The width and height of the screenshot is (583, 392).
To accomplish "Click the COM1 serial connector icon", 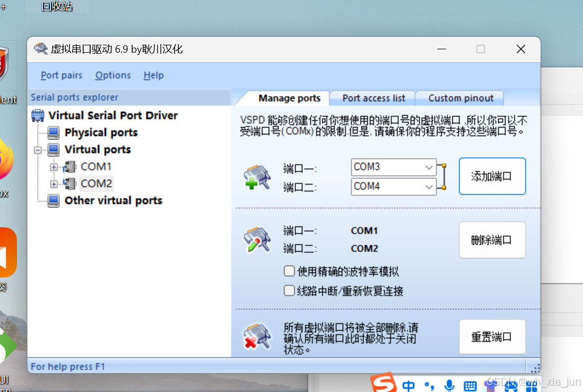I will click(69, 167).
